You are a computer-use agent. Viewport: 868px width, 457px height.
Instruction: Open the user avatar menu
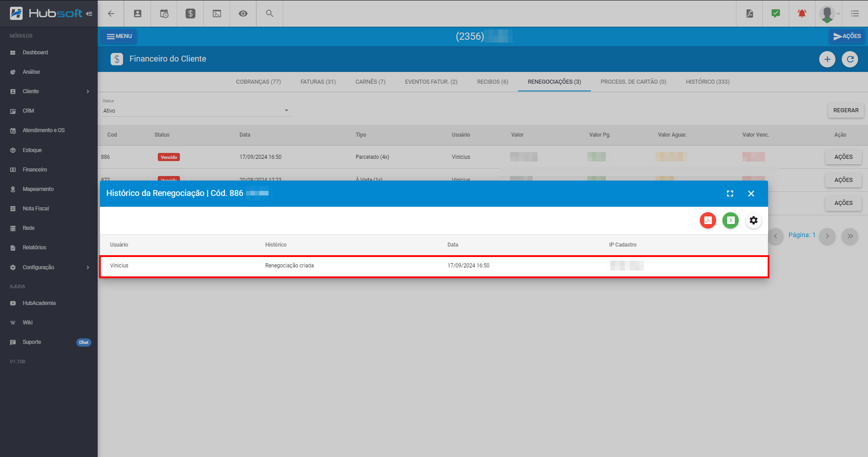pyautogui.click(x=829, y=14)
